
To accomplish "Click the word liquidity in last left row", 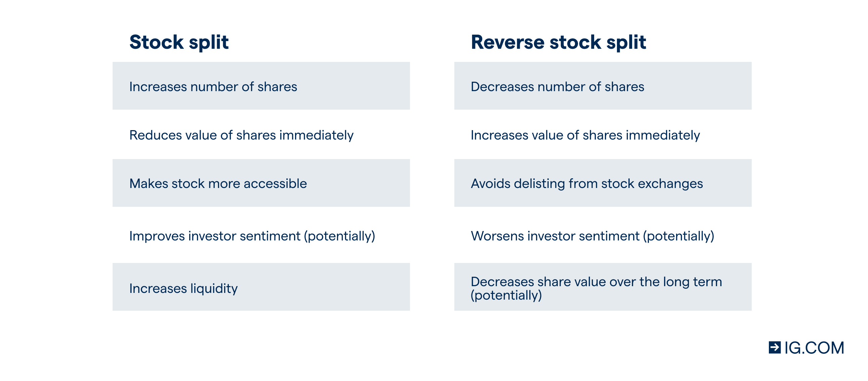I will click(214, 289).
